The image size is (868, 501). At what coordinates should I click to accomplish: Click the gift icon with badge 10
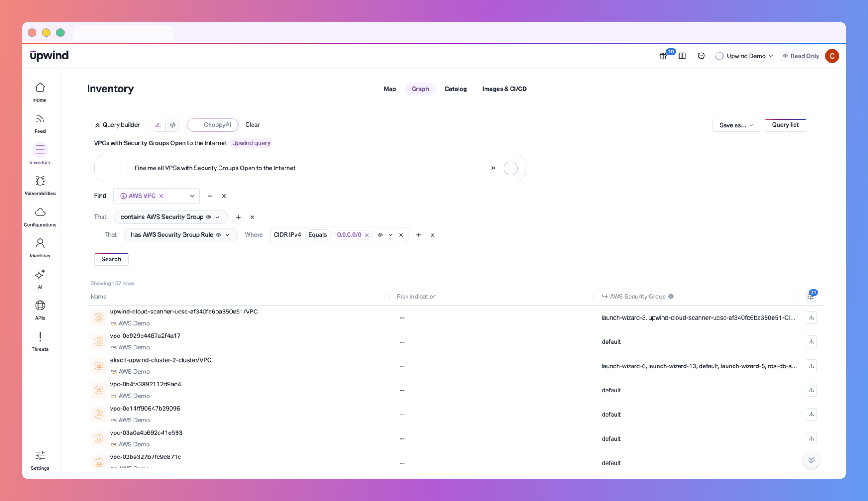click(x=663, y=56)
